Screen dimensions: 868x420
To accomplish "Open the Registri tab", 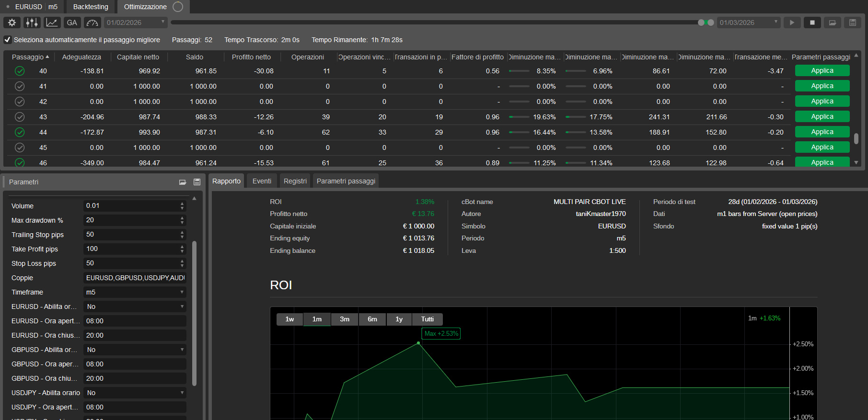I will (295, 181).
